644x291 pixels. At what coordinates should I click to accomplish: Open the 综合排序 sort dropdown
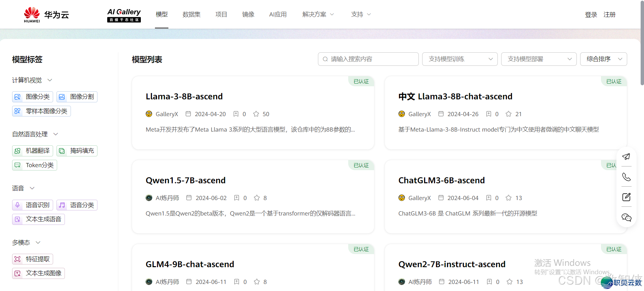point(603,59)
